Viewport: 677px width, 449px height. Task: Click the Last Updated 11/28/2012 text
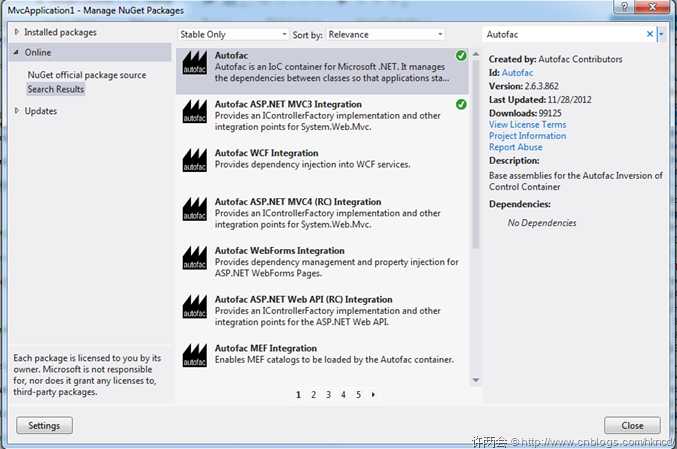540,100
